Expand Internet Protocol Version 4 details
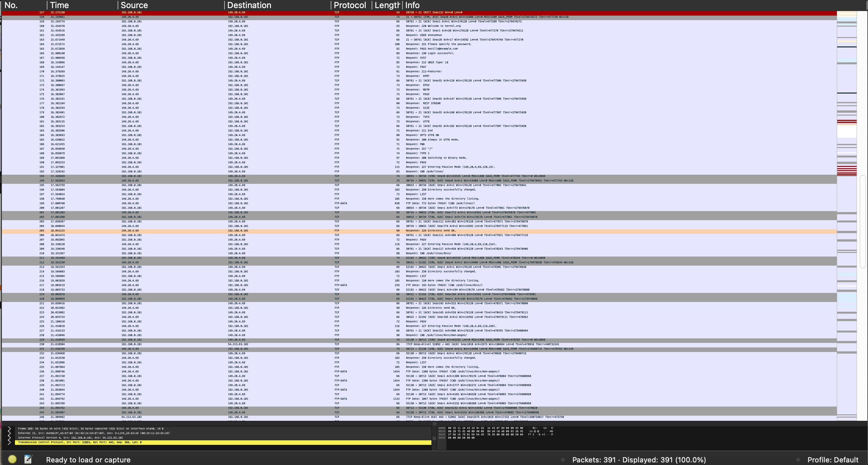 point(9,438)
